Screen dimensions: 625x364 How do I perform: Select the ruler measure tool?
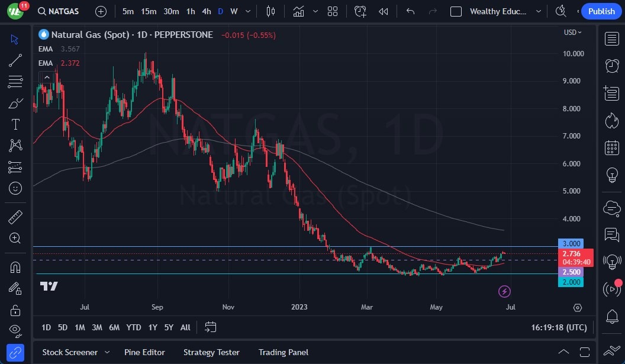click(15, 217)
